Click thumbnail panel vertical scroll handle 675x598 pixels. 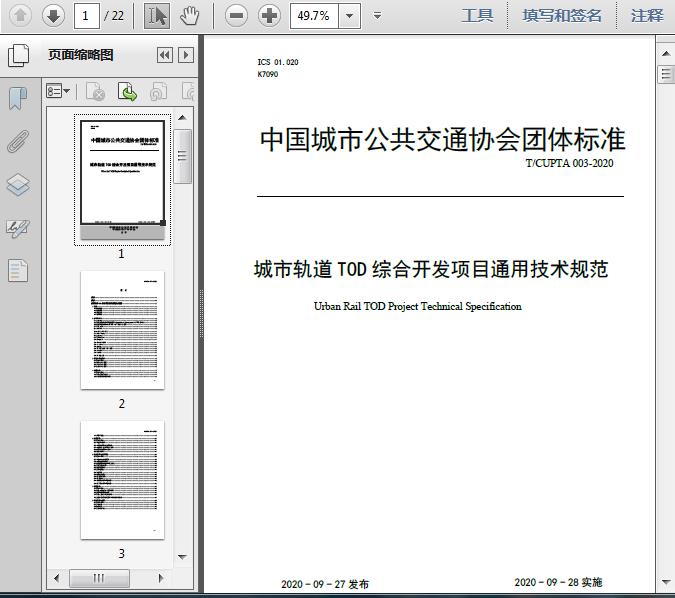(x=183, y=156)
